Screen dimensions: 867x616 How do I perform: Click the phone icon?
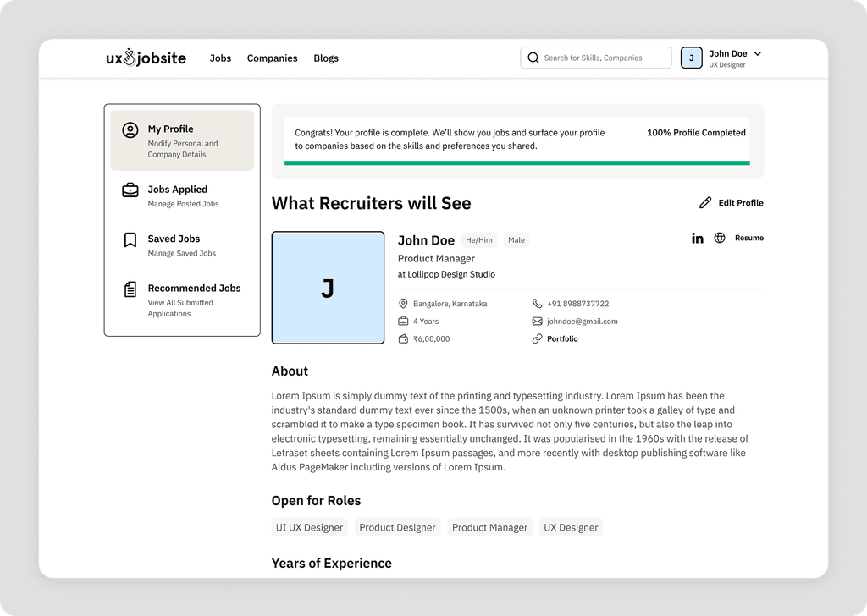pyautogui.click(x=537, y=303)
